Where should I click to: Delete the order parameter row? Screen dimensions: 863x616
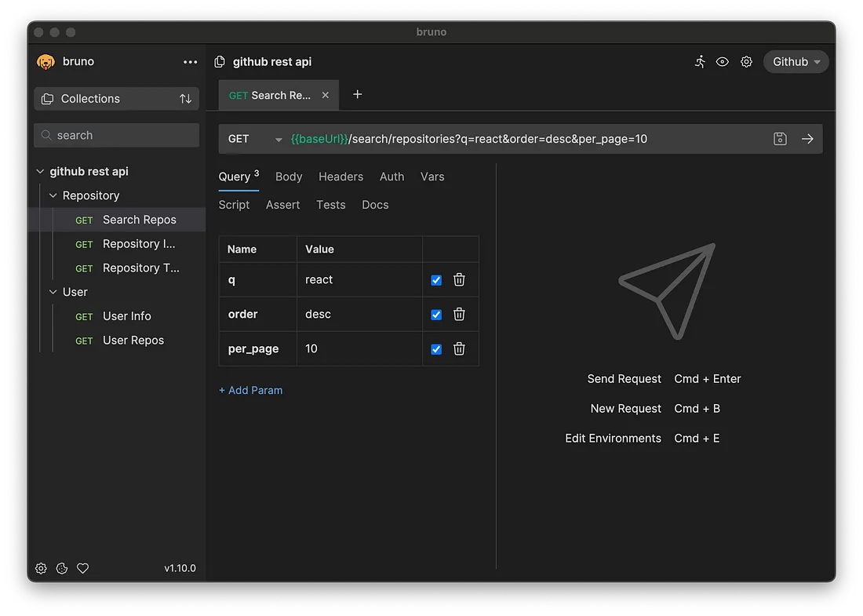pyautogui.click(x=459, y=315)
